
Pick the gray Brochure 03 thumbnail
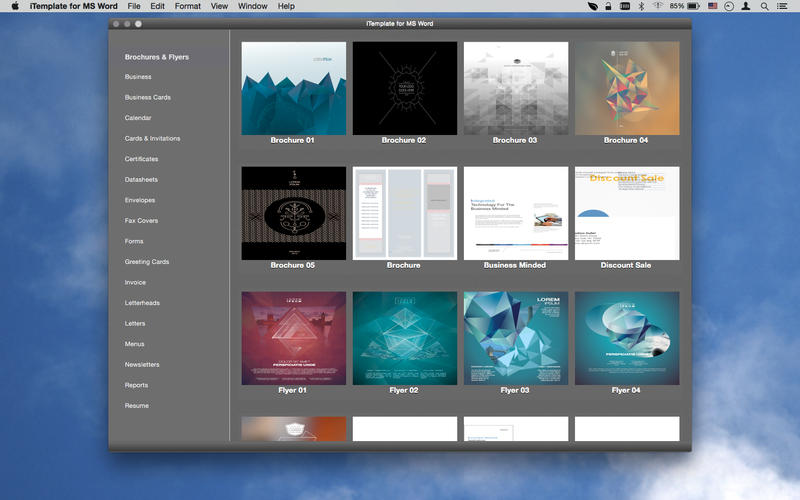(516, 88)
